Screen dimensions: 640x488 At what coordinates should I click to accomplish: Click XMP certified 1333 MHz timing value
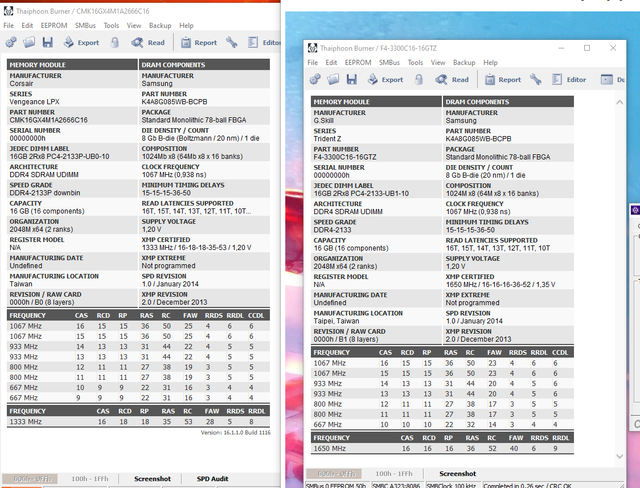click(x=196, y=248)
